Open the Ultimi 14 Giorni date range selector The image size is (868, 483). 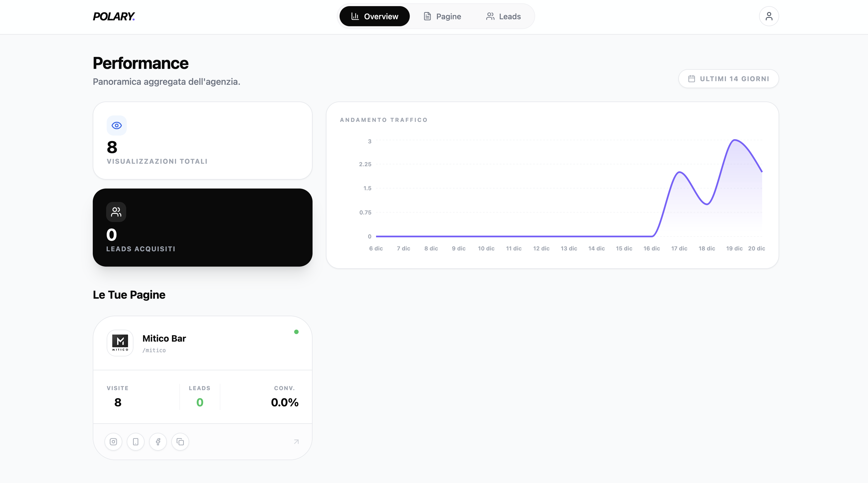coord(728,79)
